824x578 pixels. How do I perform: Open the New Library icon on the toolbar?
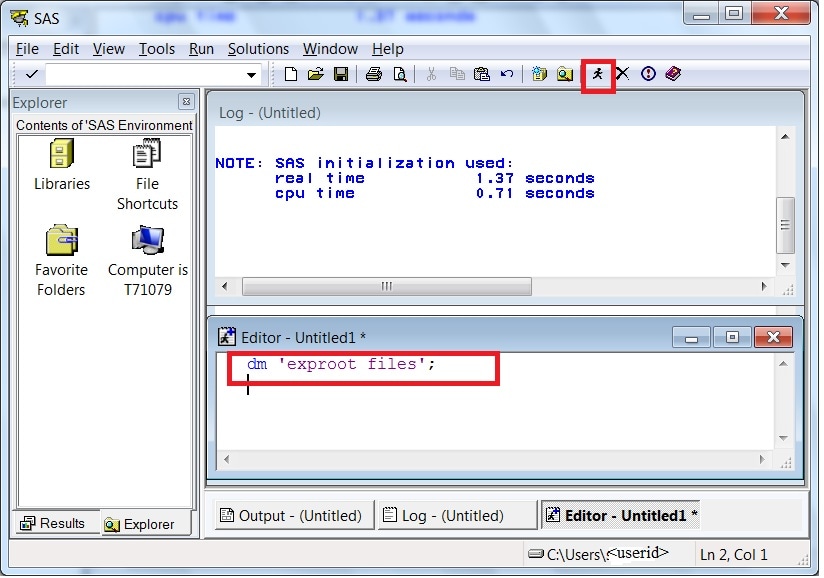[538, 74]
